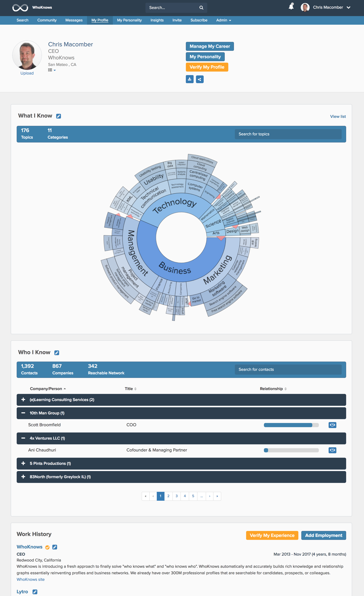
Task: Edit the WhoKnows employment entry
Action: click(55, 547)
